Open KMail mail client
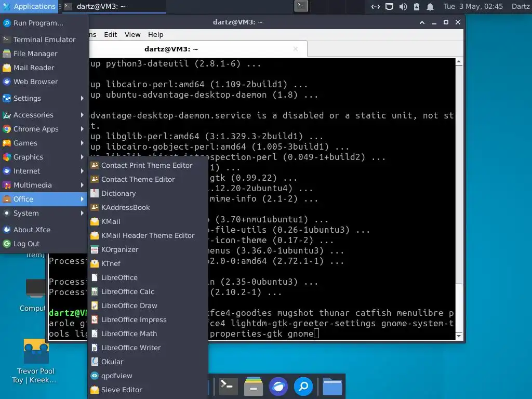Screen dimensions: 532x399 (147, 221)
